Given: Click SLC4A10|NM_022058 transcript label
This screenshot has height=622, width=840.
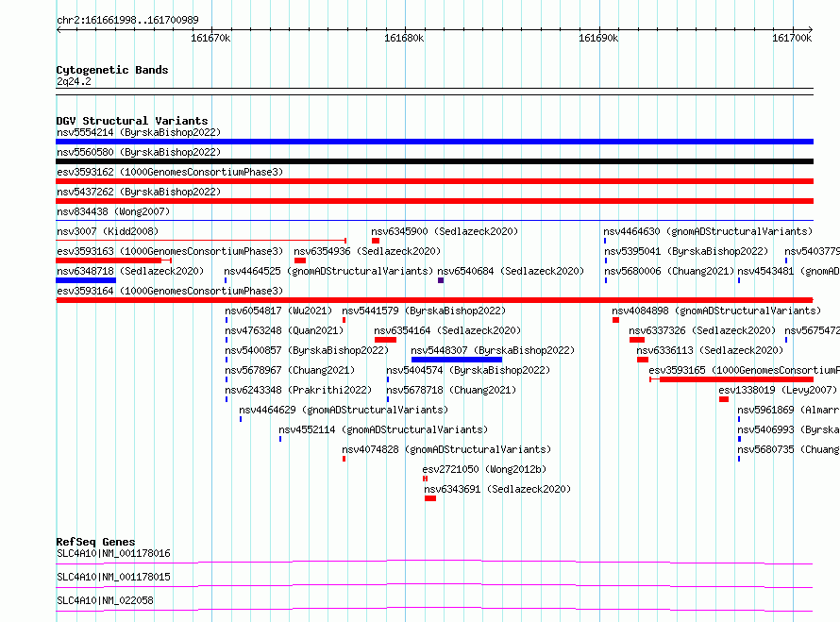Looking at the screenshot, I should click(x=105, y=600).
